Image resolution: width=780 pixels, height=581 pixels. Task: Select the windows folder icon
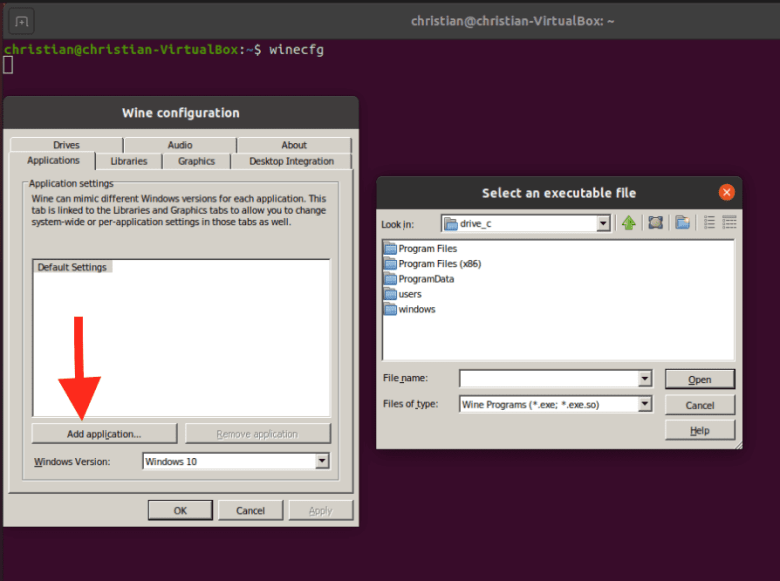coord(390,309)
